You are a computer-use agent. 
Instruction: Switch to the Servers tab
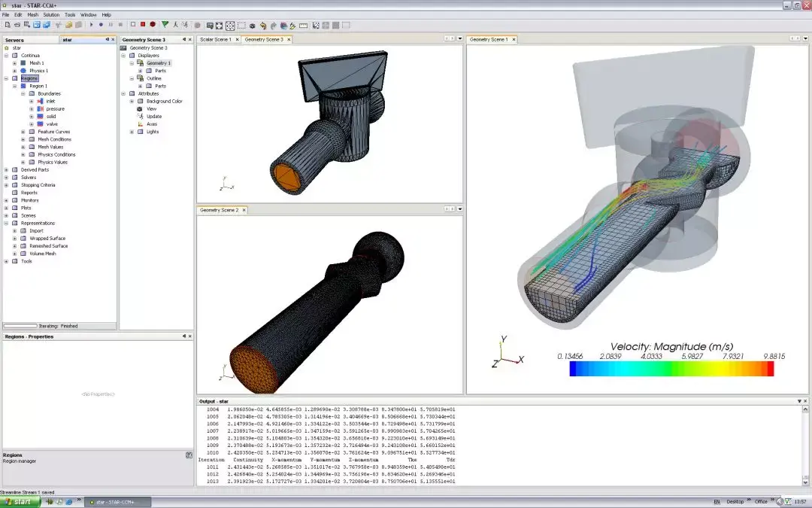point(14,40)
